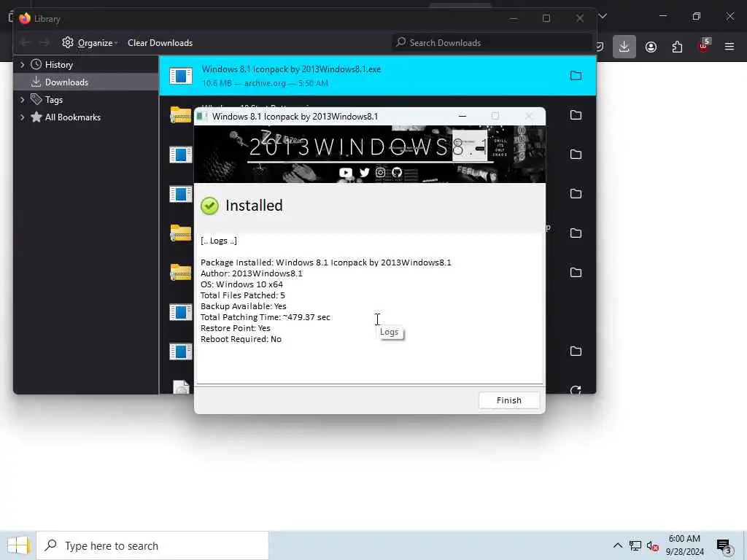Image resolution: width=747 pixels, height=560 pixels.
Task: Click 'Reboot Required: No' log line
Action: click(x=241, y=339)
